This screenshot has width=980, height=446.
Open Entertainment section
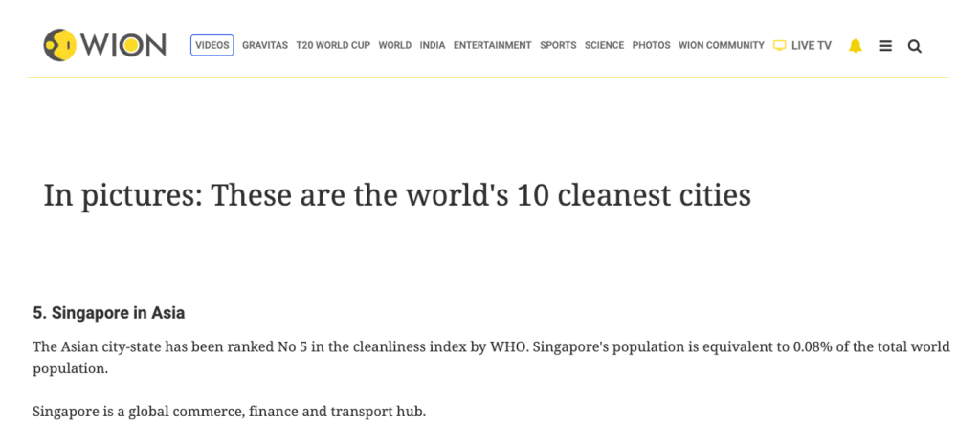493,45
